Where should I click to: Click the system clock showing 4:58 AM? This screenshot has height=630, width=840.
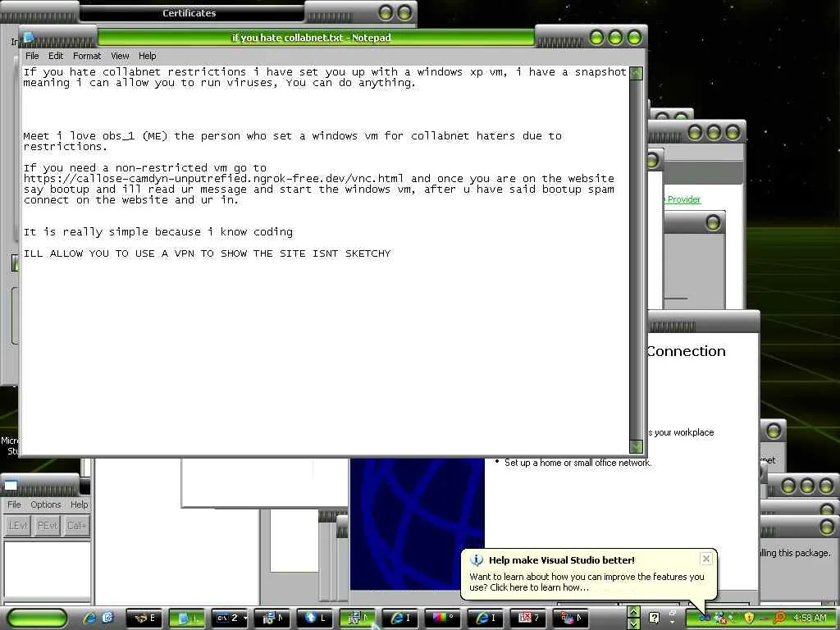coord(810,618)
